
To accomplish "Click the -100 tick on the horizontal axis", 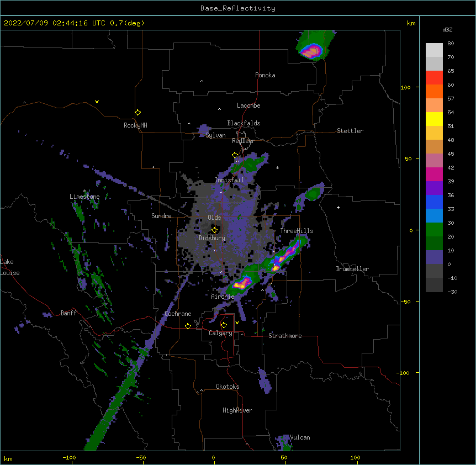I will (x=69, y=457).
